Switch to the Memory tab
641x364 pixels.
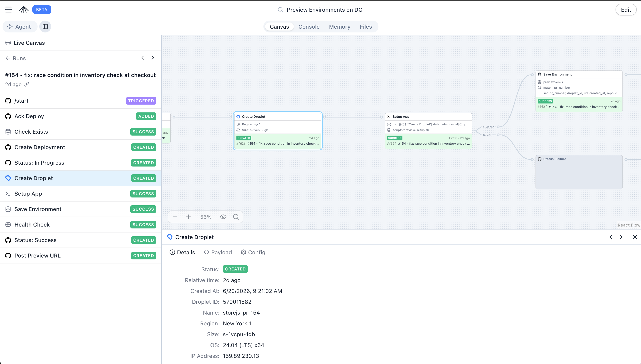pyautogui.click(x=339, y=27)
